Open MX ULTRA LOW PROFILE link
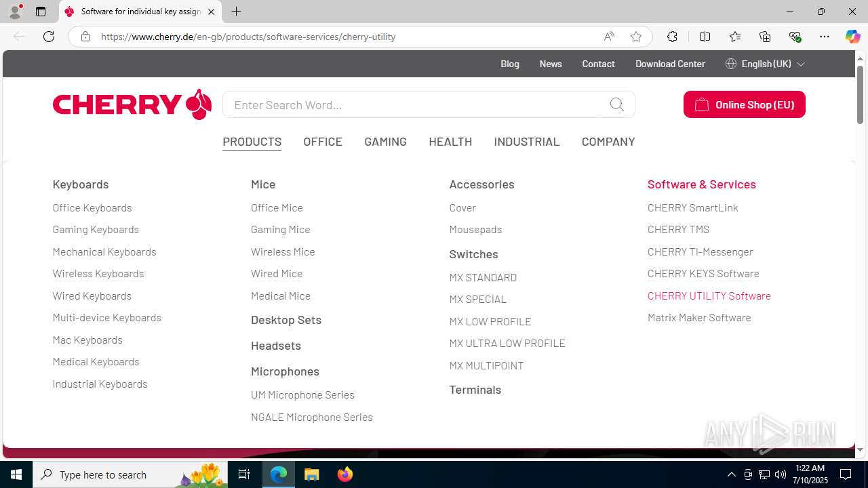868x488 pixels. [507, 343]
